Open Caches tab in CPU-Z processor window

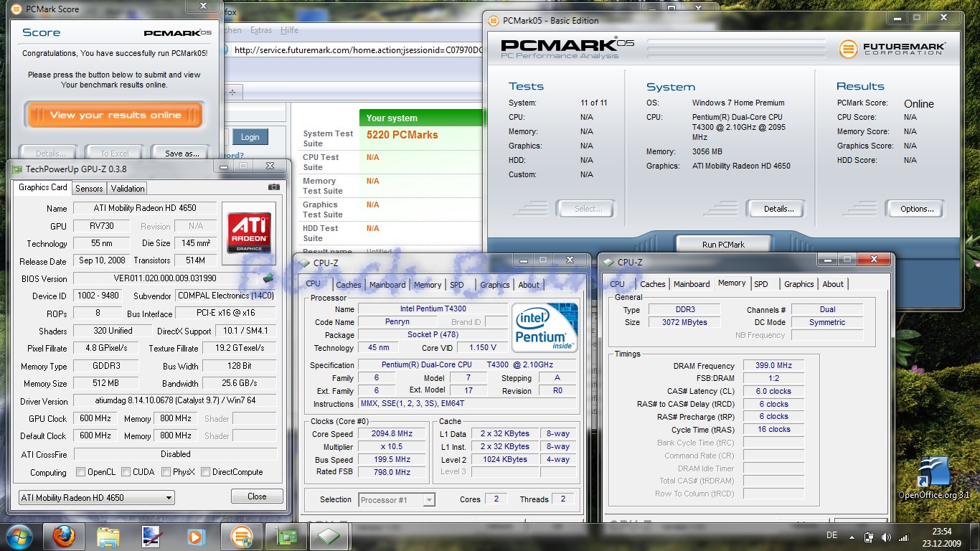pos(348,285)
